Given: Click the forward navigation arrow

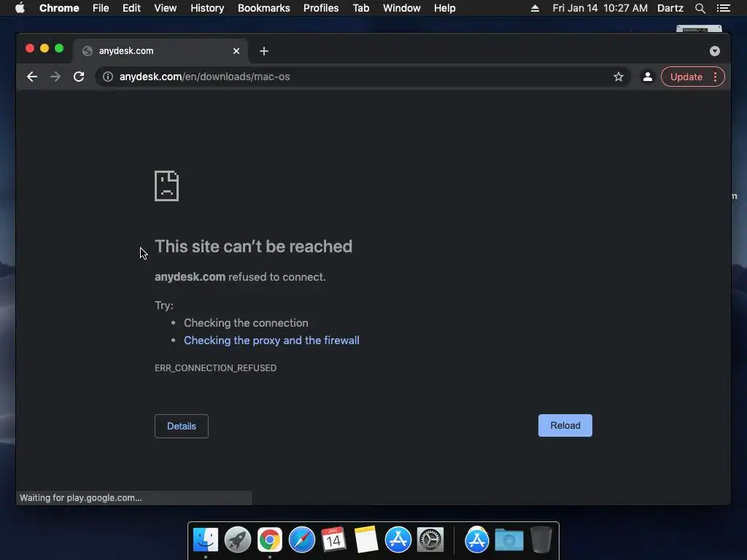Looking at the screenshot, I should pyautogui.click(x=55, y=77).
